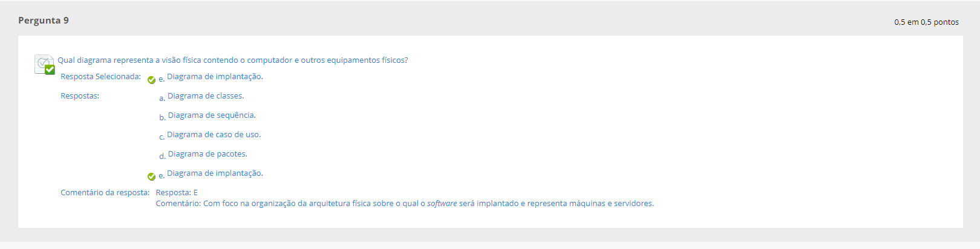
Task: Select Diagrama de implantação in Respostas list
Action: coord(215,173)
